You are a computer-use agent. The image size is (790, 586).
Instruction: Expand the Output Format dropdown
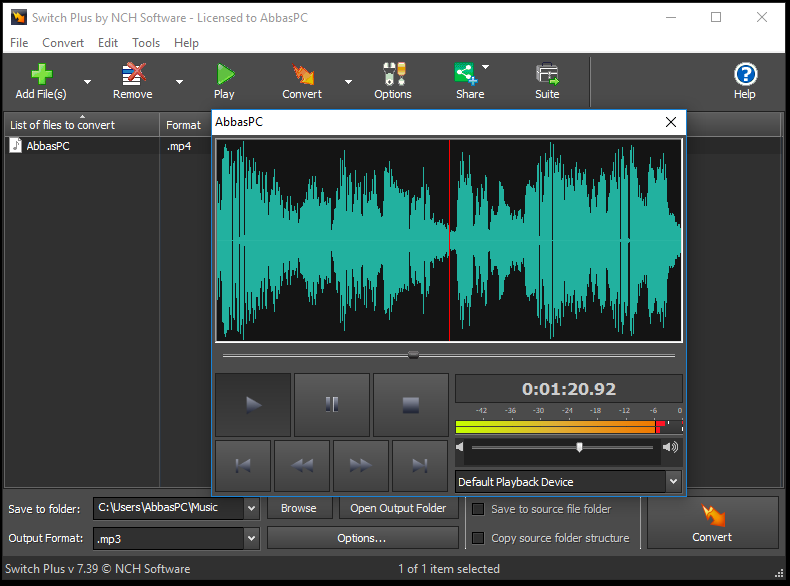click(251, 539)
